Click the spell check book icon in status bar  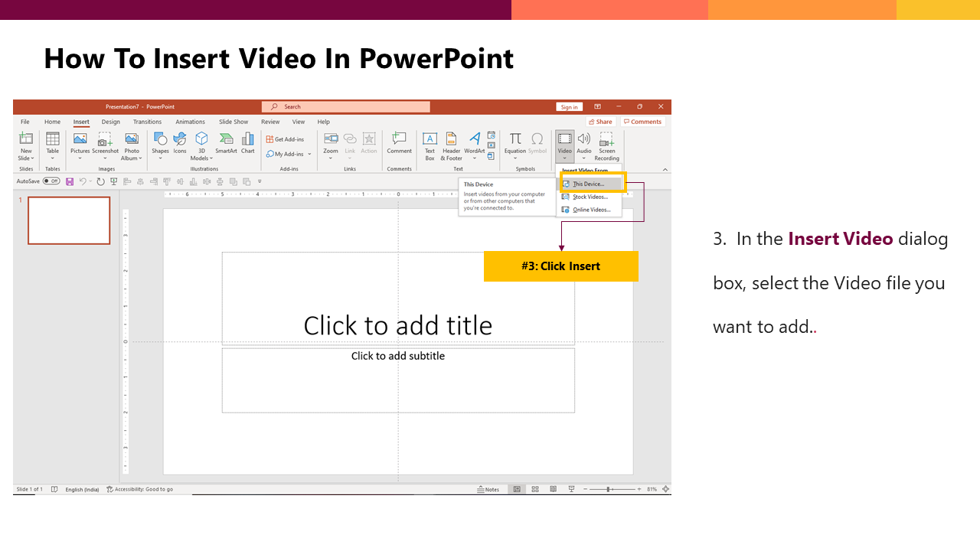pos(54,489)
